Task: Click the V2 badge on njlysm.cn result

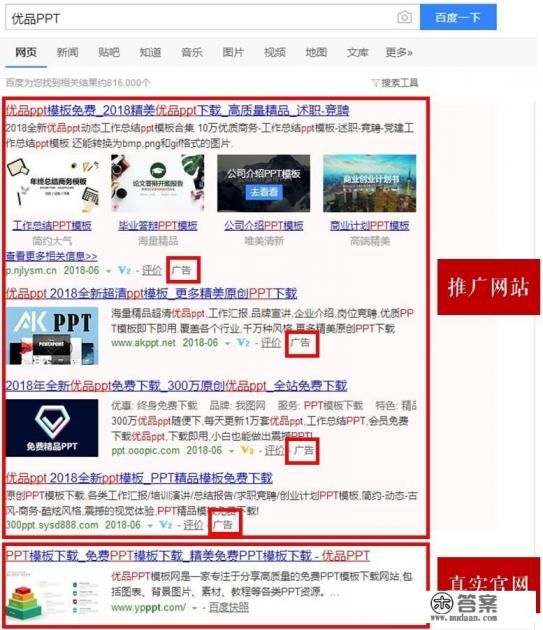Action: tap(124, 270)
